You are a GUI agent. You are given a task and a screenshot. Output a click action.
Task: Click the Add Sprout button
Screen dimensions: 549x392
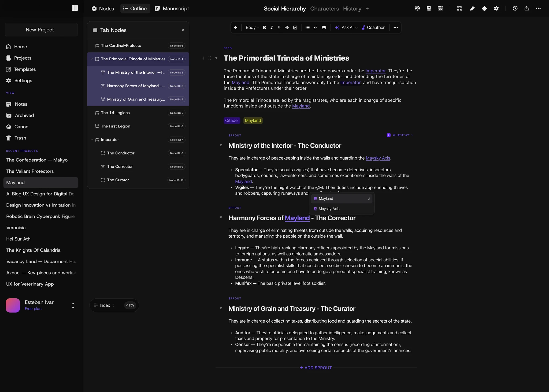tap(316, 368)
